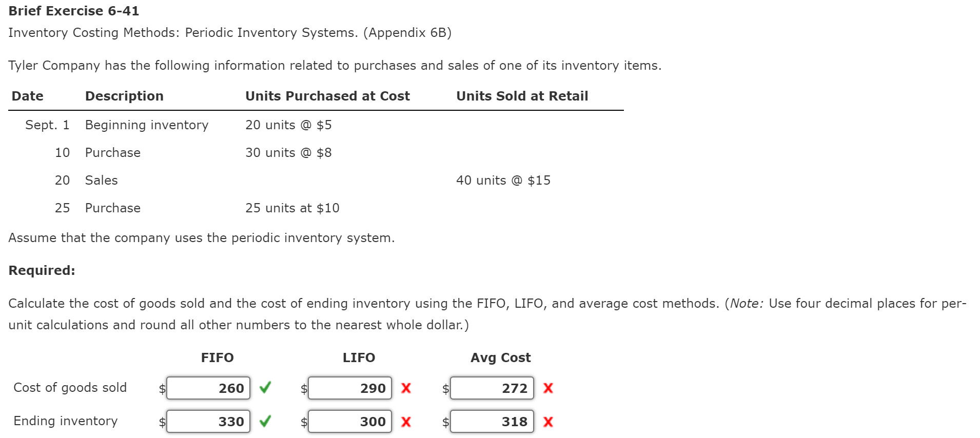Click the Avg Cost column header
The height and width of the screenshot is (438, 980).
(500, 357)
